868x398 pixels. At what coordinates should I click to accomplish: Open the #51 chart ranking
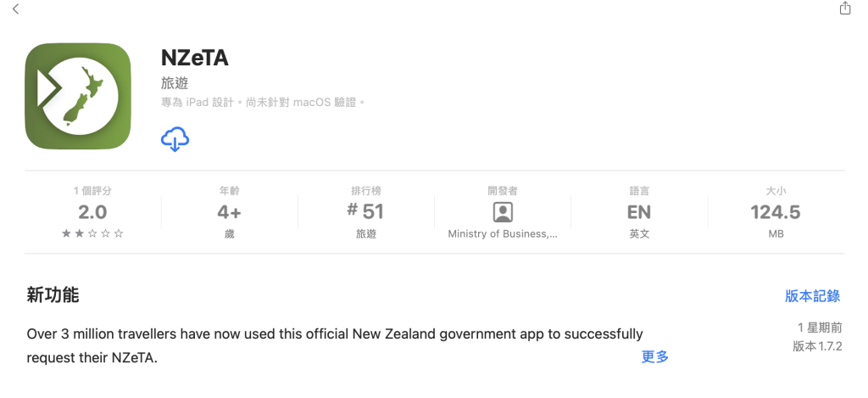pos(365,211)
